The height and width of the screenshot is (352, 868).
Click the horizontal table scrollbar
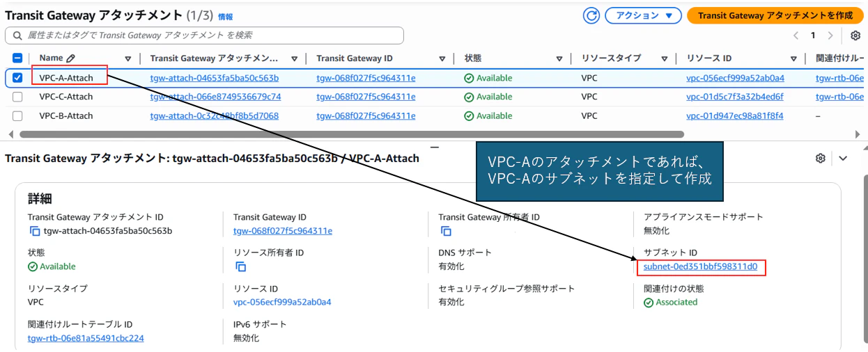pos(352,134)
